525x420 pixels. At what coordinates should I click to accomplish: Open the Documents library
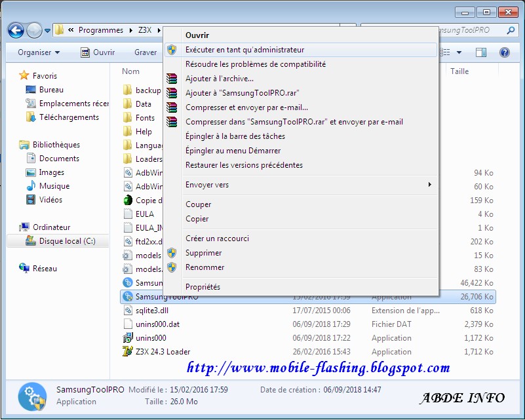point(59,159)
